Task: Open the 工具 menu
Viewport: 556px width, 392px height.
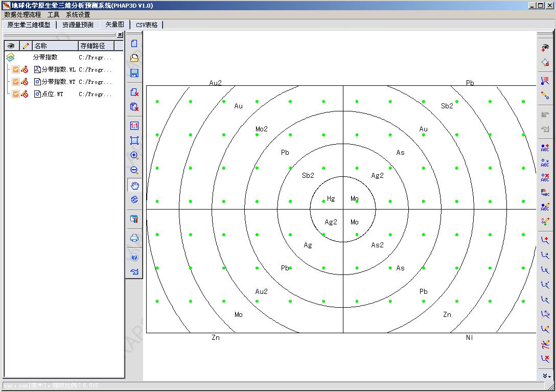Action: (x=53, y=14)
